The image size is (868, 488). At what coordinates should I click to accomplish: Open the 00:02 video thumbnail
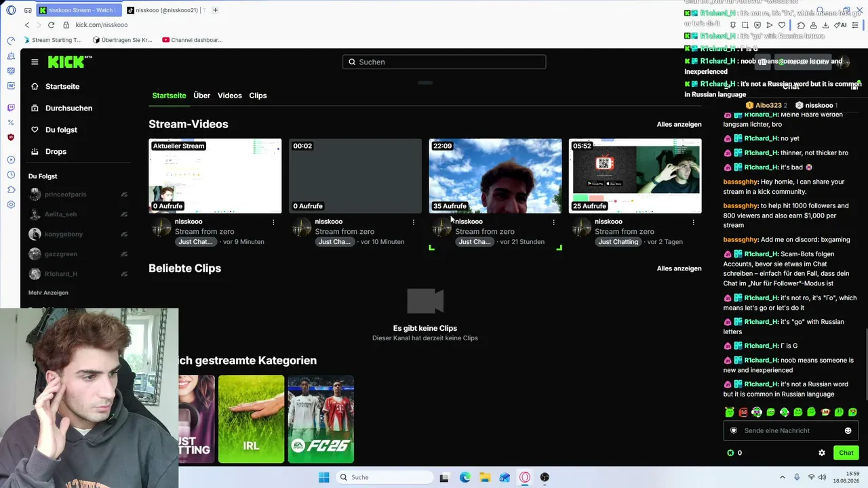355,176
